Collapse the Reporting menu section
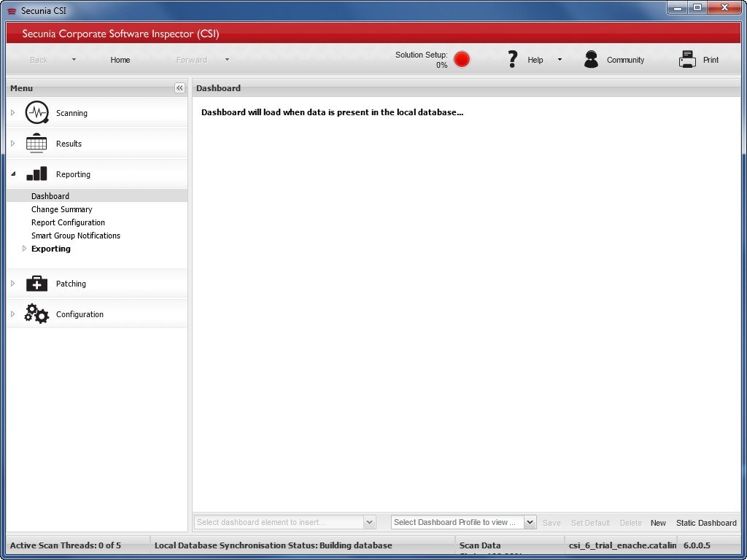This screenshot has height=560, width=747. (13, 174)
